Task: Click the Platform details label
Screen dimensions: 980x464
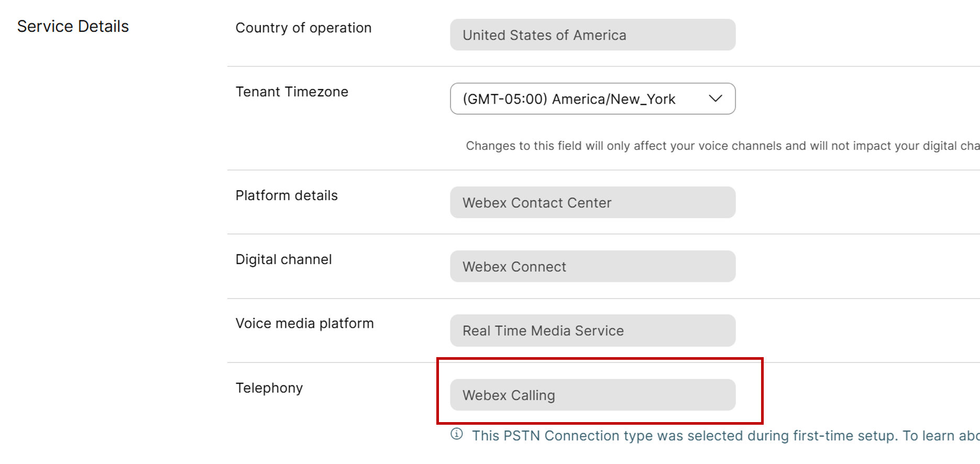Action: (x=287, y=195)
